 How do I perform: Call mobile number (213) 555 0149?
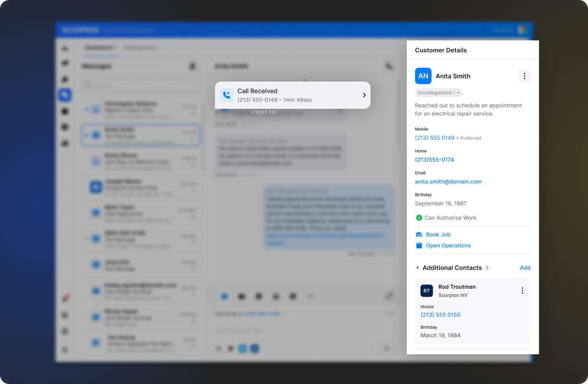coord(435,138)
